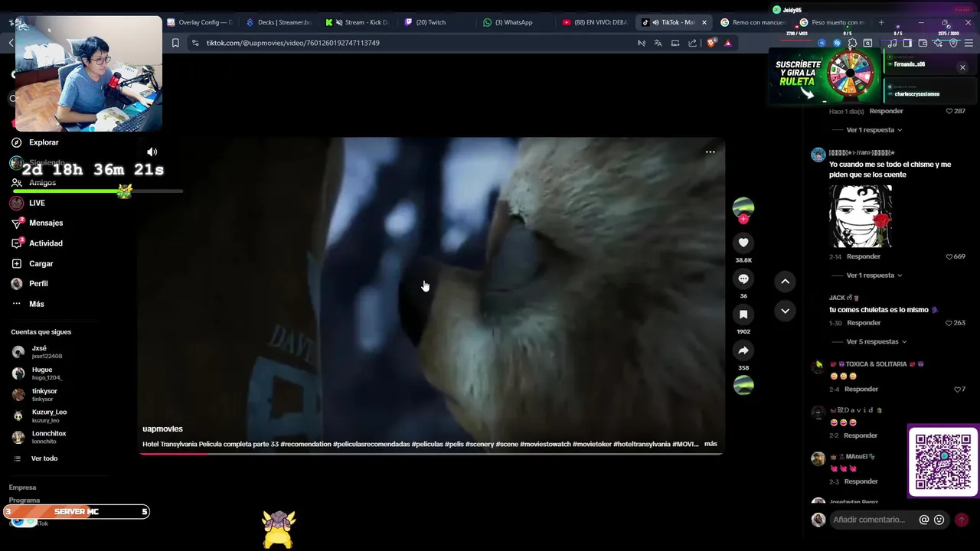Seek along the red video progress bar

[x=431, y=453]
